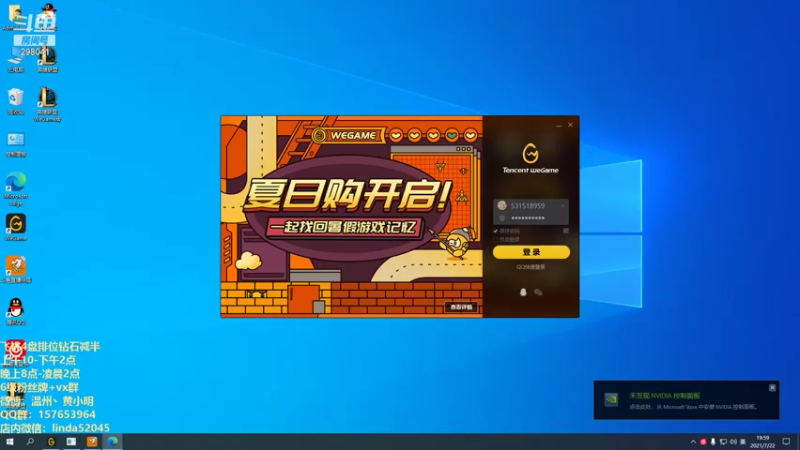Image resolution: width=800 pixels, height=450 pixels.
Task: Click the input method indicator in tray
Action: [x=743, y=442]
